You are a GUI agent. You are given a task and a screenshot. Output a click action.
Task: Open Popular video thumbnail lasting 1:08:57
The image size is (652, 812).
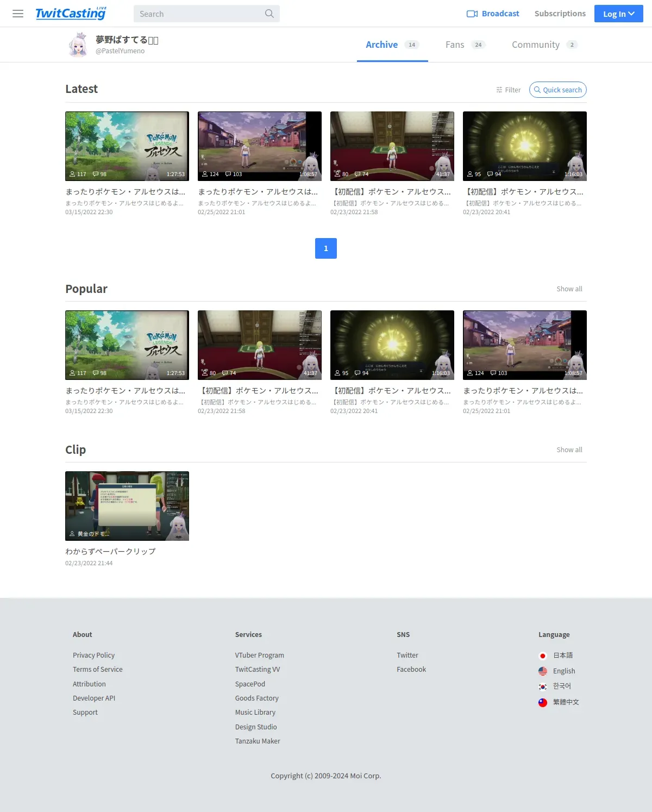coord(525,345)
